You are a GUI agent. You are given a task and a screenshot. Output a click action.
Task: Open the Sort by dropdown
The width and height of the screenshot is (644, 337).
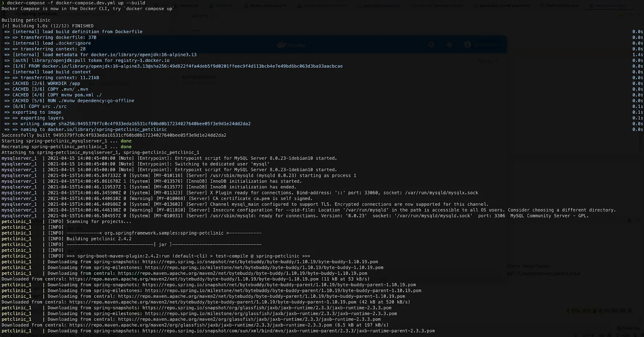coord(487,61)
